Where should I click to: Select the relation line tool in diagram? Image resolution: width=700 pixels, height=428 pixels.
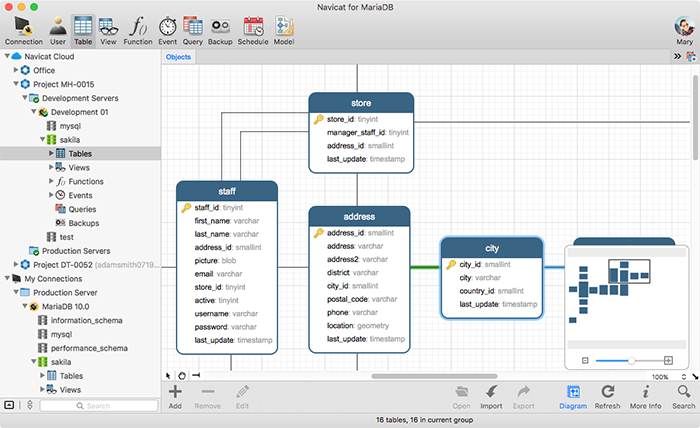(x=196, y=375)
